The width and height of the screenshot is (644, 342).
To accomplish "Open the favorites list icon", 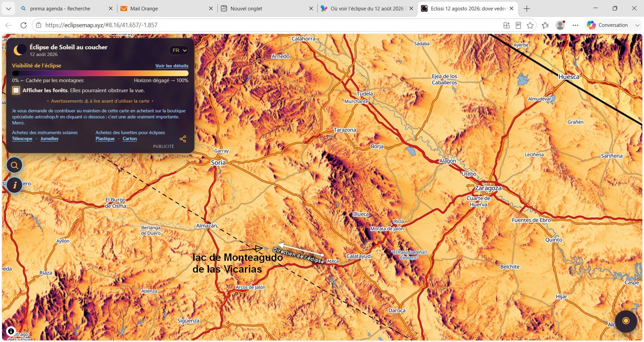I will pyautogui.click(x=545, y=25).
